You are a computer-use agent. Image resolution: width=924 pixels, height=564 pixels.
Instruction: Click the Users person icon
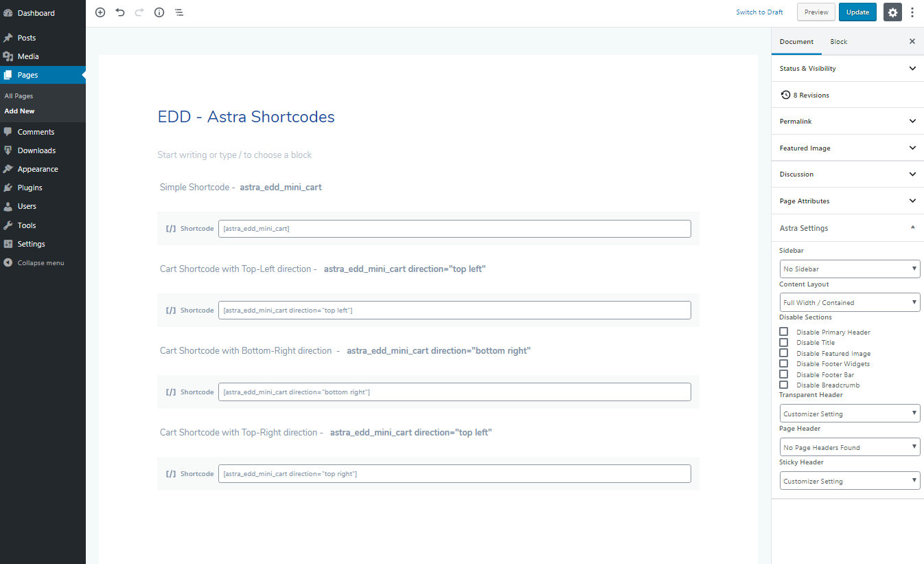[8, 206]
